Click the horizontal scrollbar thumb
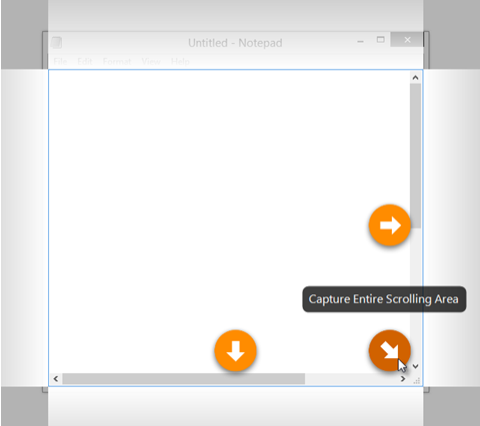This screenshot has width=480, height=426. [x=184, y=379]
